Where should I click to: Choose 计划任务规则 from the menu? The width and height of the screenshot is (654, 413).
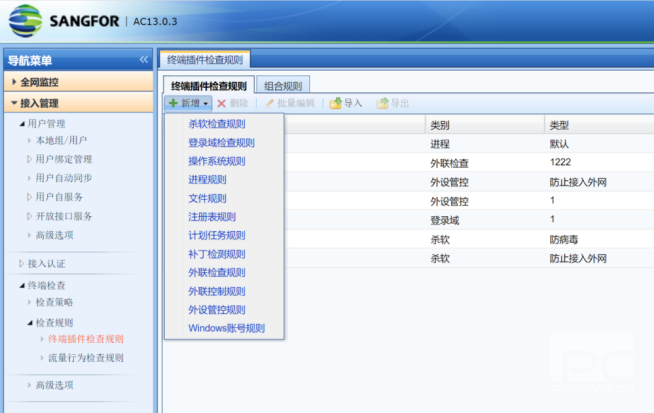click(216, 235)
